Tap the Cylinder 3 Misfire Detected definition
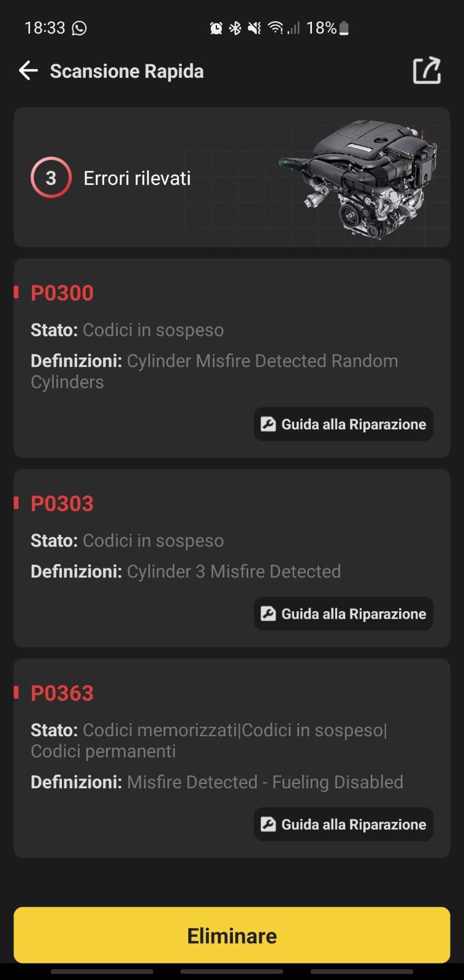464x980 pixels. point(234,571)
